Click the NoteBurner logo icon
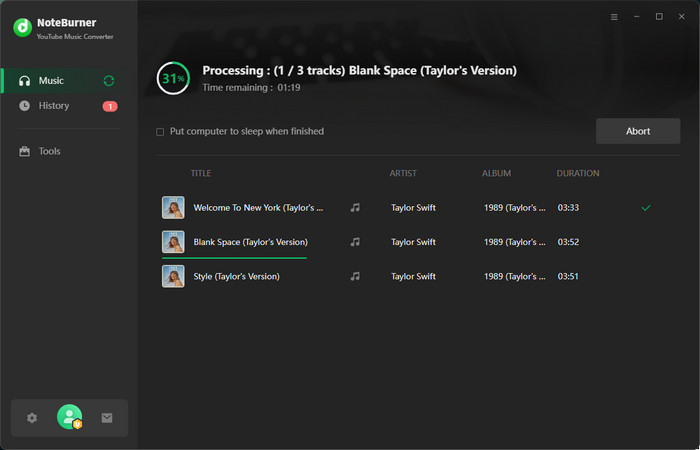Image resolution: width=700 pixels, height=450 pixels. [x=22, y=27]
